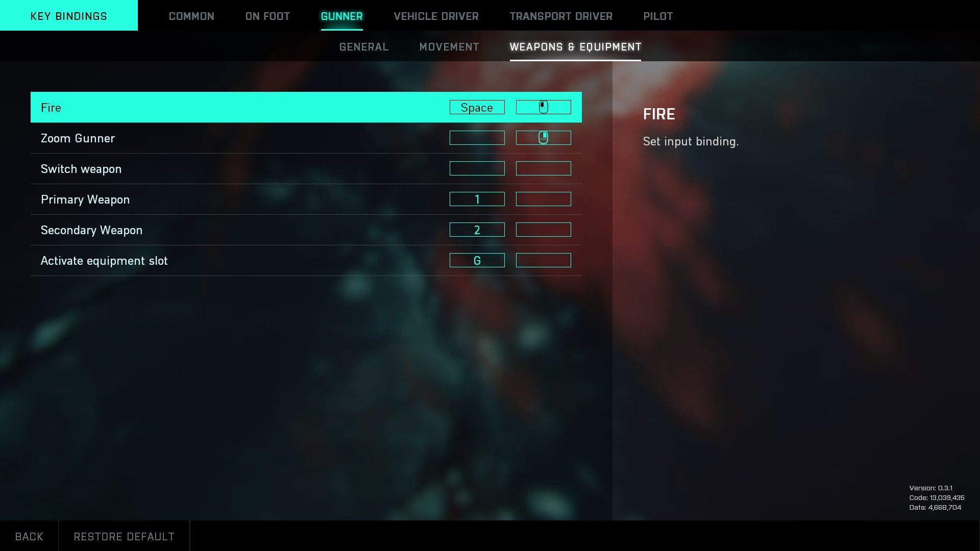
Task: Click the empty secondary slot for Primary Weapon
Action: click(544, 198)
